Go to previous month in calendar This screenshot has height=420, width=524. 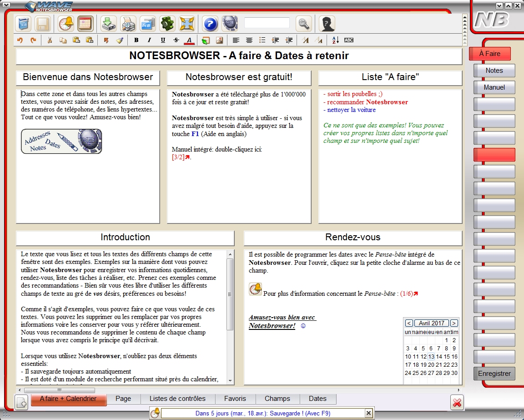click(409, 323)
